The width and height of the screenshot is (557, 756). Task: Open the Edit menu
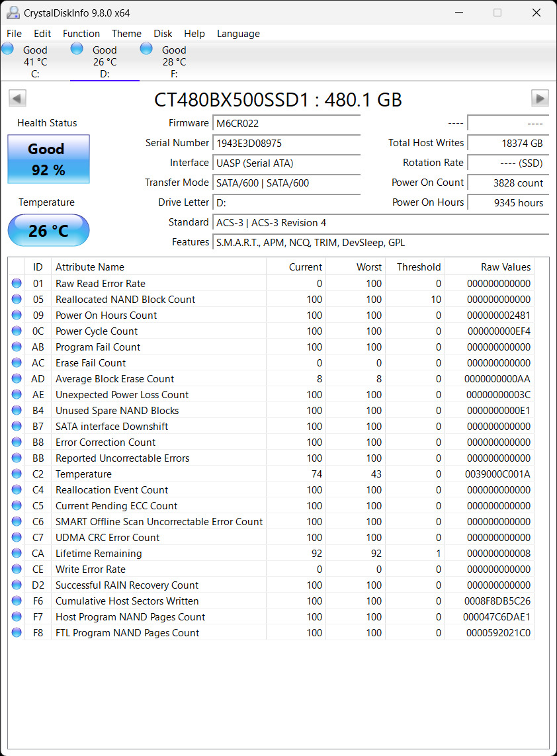click(42, 34)
